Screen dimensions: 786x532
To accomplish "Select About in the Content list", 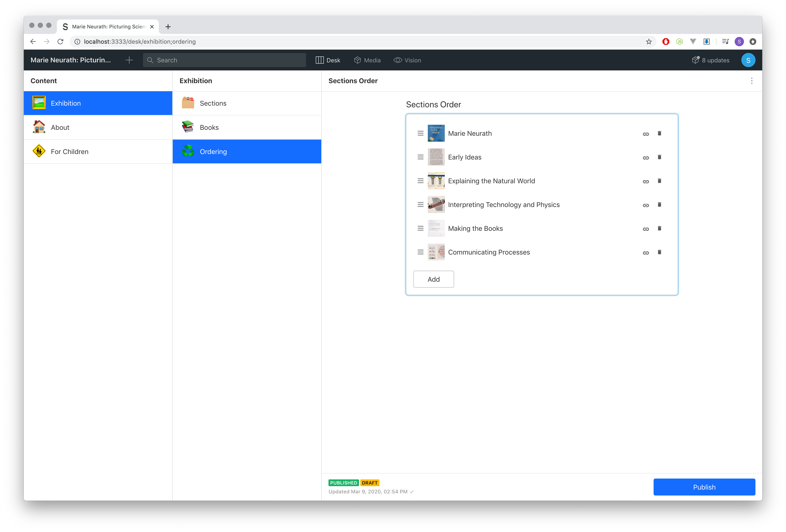I will coord(98,127).
